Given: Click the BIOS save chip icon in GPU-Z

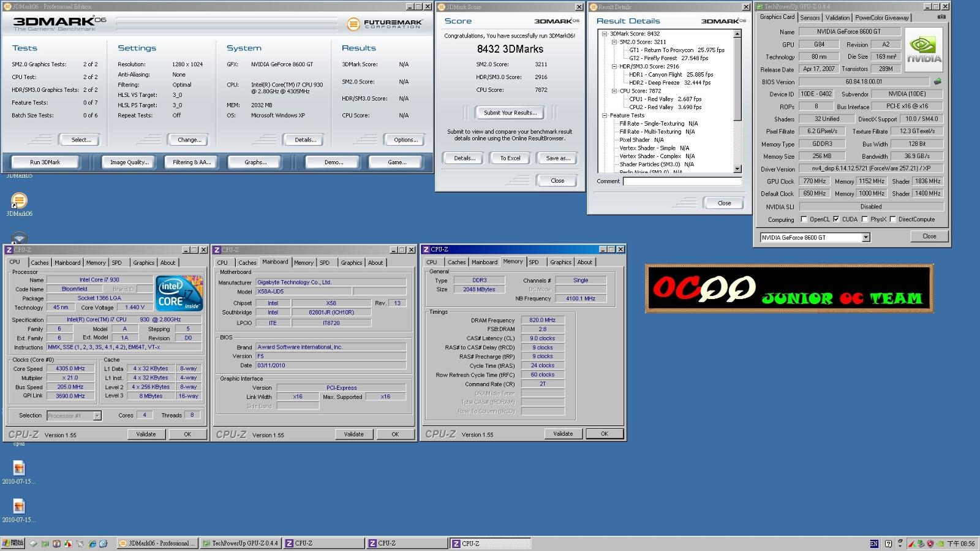Looking at the screenshot, I should pyautogui.click(x=937, y=82).
